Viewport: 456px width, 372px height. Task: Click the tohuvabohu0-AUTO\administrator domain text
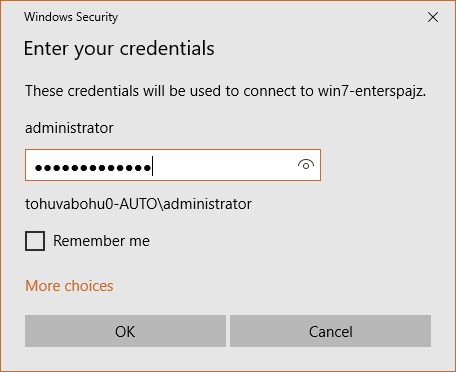(x=139, y=204)
